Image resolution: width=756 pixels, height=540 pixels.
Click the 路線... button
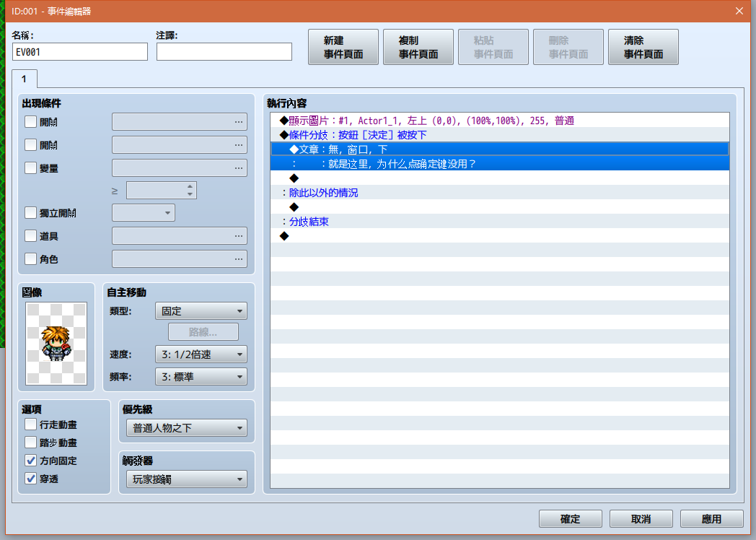coord(203,332)
